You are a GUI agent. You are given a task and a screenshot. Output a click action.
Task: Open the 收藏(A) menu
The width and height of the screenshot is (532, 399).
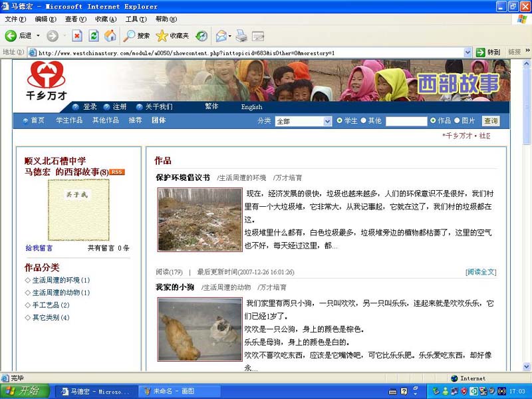pos(106,19)
